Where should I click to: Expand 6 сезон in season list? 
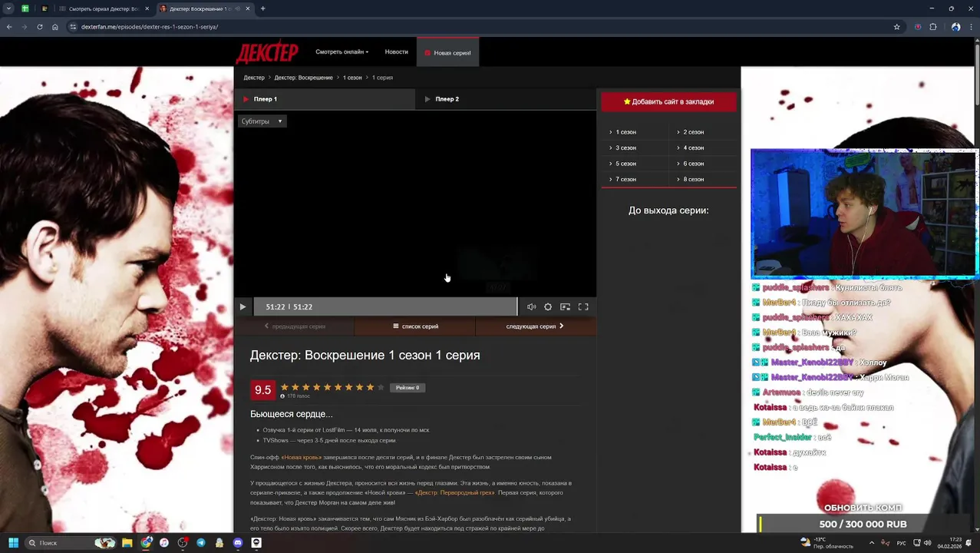(693, 164)
